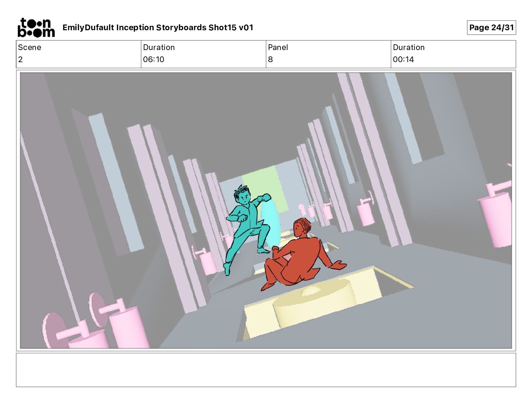Select scene number value '2'

click(20, 59)
